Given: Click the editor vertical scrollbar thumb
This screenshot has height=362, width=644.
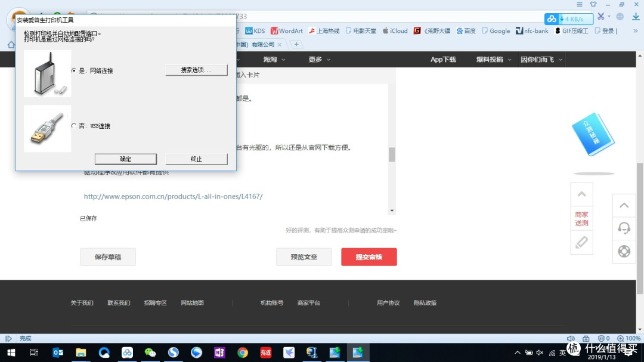Looking at the screenshot, I should click(392, 154).
